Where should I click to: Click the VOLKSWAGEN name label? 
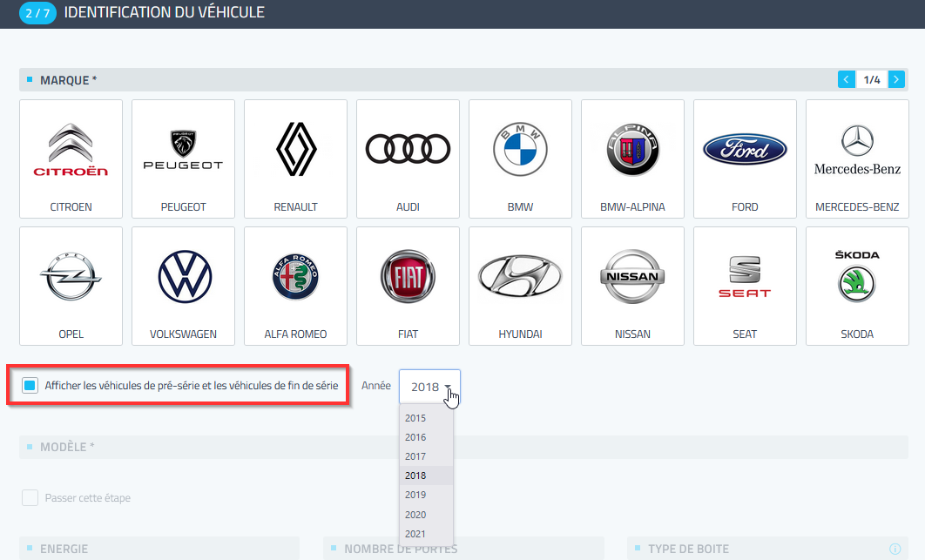point(184,334)
